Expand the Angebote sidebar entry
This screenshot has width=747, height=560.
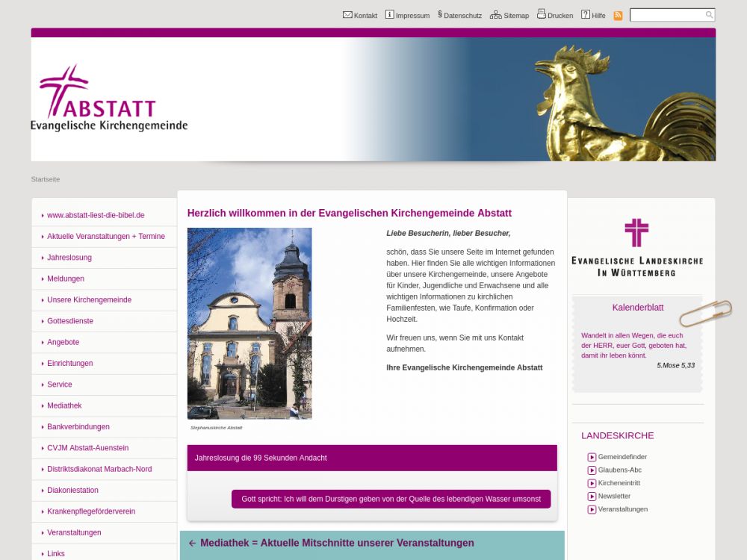pos(63,342)
